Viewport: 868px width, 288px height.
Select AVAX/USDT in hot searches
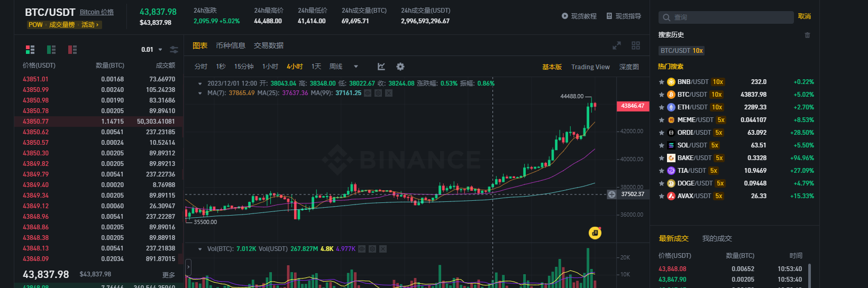(x=736, y=196)
